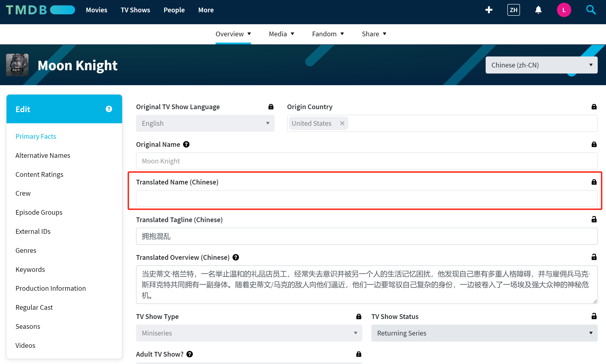
Task: Open the Seasons section
Action: pyautogui.click(x=28, y=327)
